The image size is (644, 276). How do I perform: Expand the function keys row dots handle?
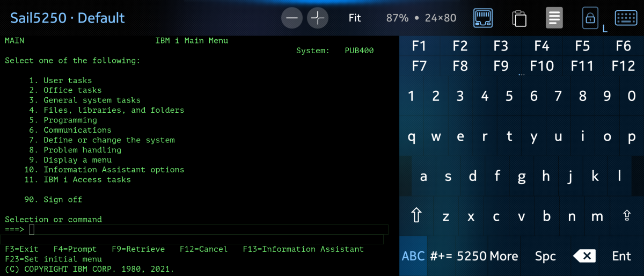pos(521,75)
